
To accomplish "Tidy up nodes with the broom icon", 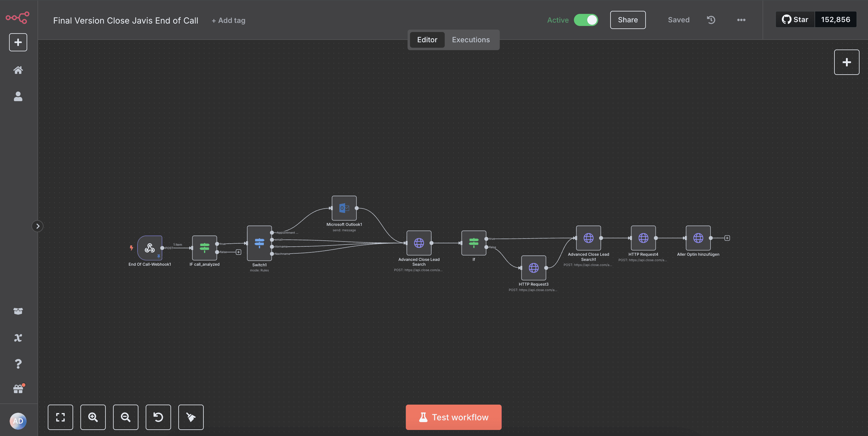I will pyautogui.click(x=191, y=417).
